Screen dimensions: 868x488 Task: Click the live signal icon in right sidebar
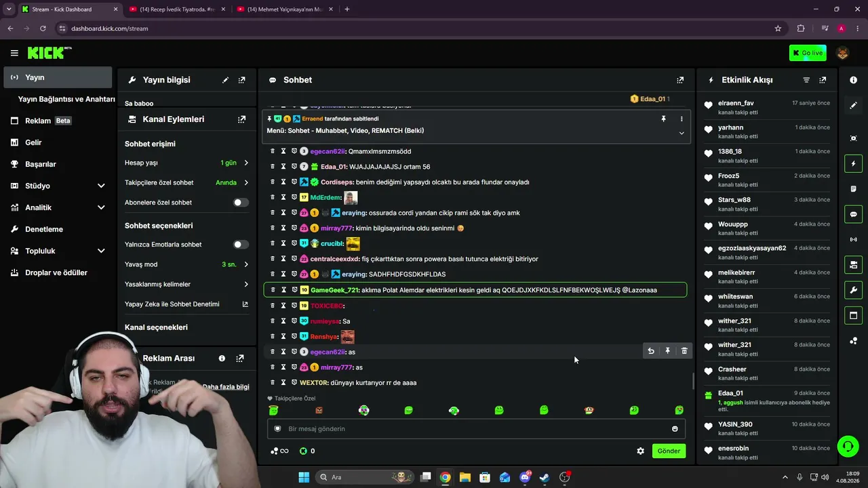[853, 239]
